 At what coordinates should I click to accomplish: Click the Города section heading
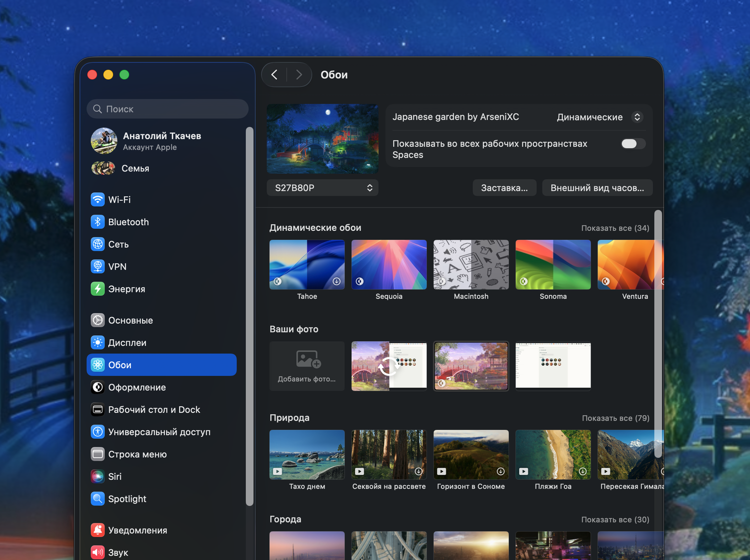[285, 519]
